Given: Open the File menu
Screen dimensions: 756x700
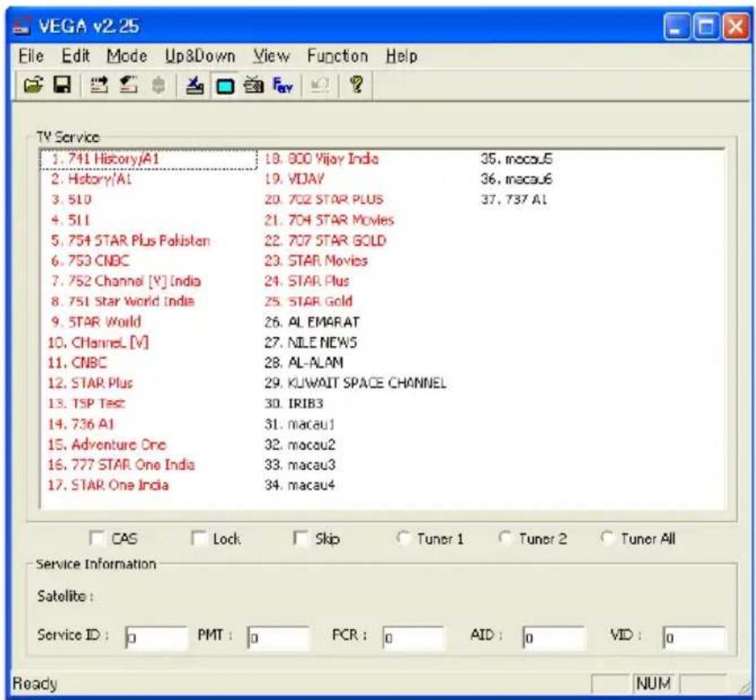Looking at the screenshot, I should pos(31,57).
